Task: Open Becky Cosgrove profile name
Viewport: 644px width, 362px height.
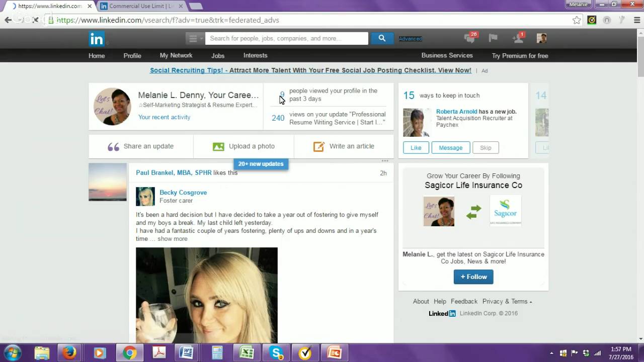Action: point(183,193)
